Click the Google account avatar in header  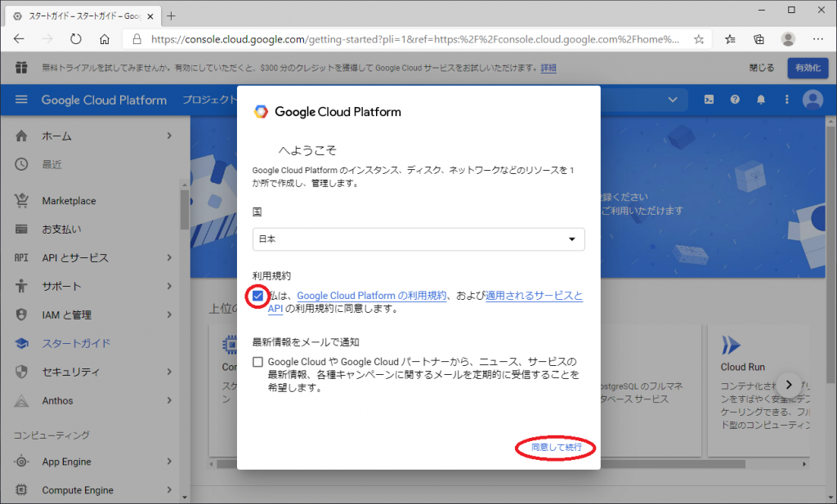812,100
